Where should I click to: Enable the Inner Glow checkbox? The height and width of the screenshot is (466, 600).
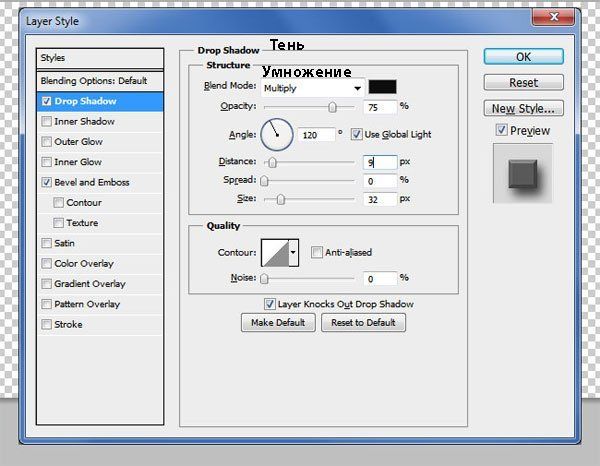[47, 162]
